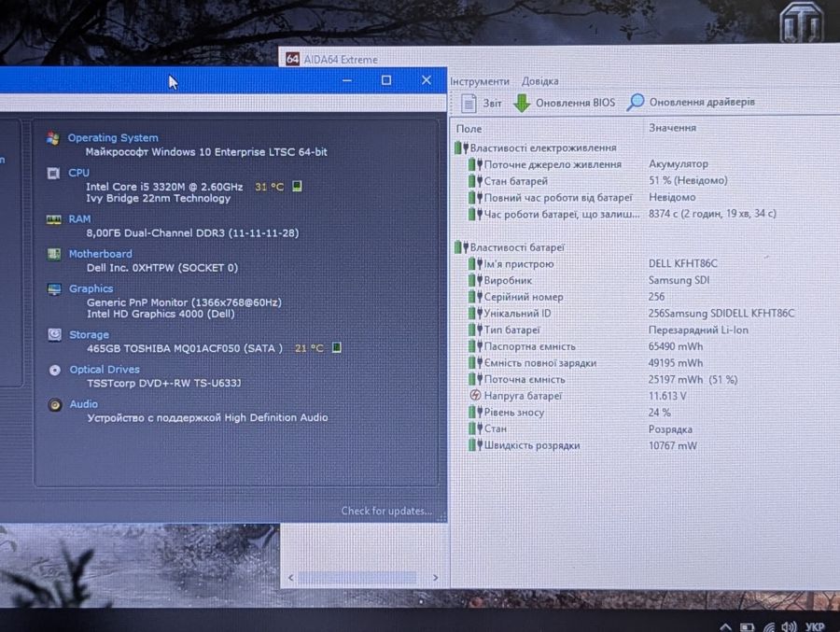Click the taskbar volume speaker icon
The height and width of the screenshot is (632, 840).
[x=788, y=626]
